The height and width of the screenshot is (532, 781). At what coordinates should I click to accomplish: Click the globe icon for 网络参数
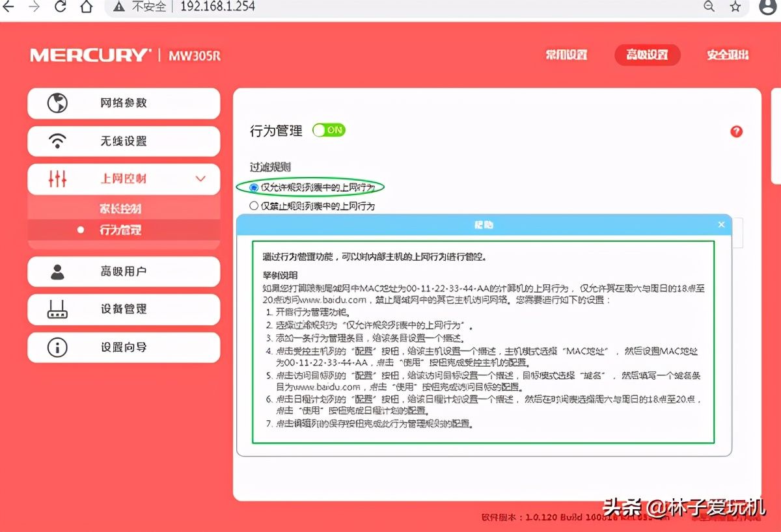tap(57, 103)
